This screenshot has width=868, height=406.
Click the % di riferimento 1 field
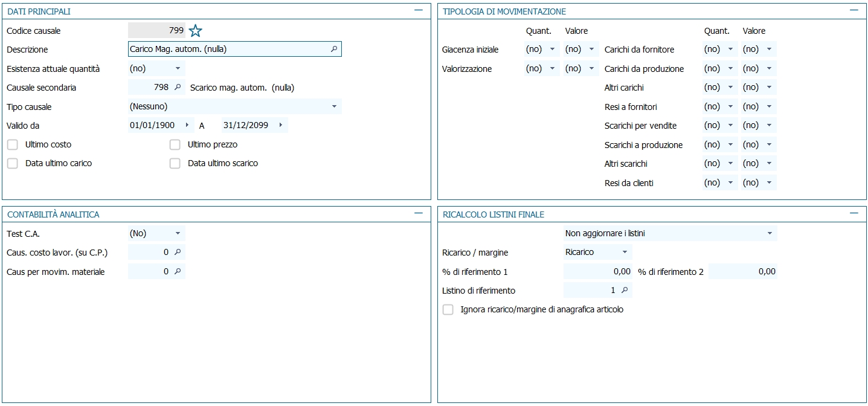(598, 272)
